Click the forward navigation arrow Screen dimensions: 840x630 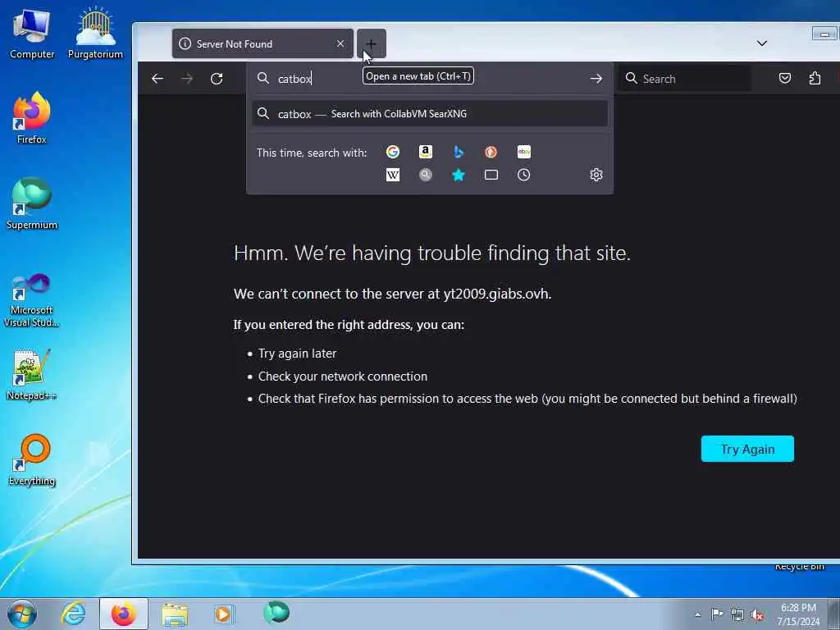pos(187,79)
